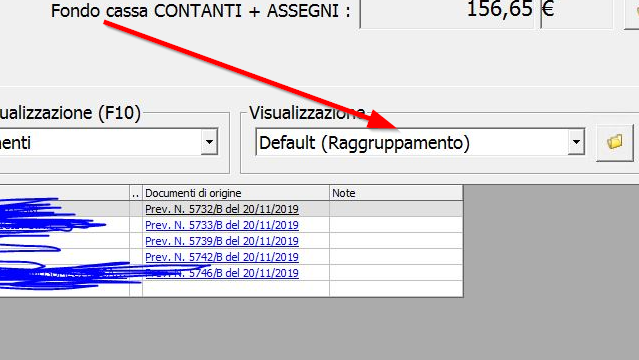Image resolution: width=639 pixels, height=360 pixels.
Task: Select the 156,65 cash amount field
Action: (x=447, y=12)
